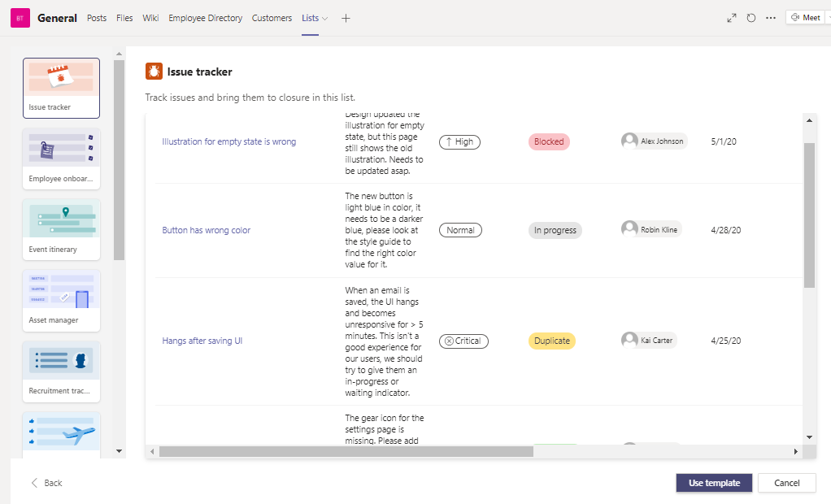
Task: Open 'Hangs after saving UI' issue link
Action: 202,341
